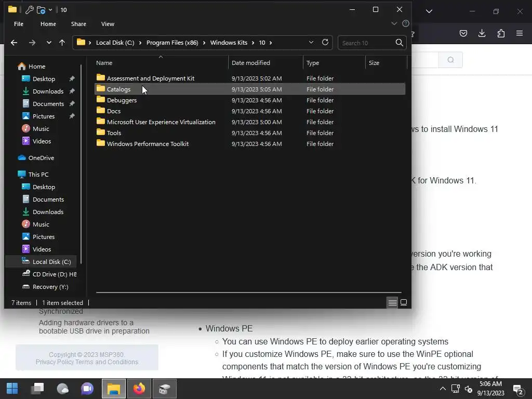Open the browser hamburger menu
532x399 pixels.
point(520,33)
